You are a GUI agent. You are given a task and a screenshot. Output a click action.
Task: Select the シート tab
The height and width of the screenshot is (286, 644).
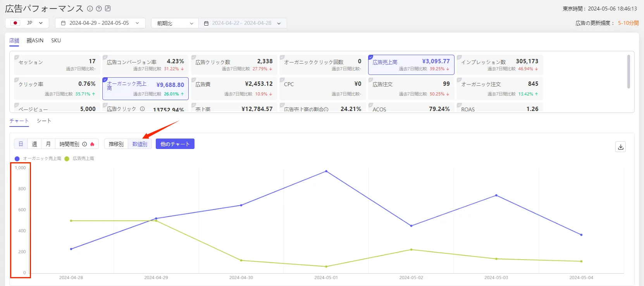pyautogui.click(x=44, y=121)
